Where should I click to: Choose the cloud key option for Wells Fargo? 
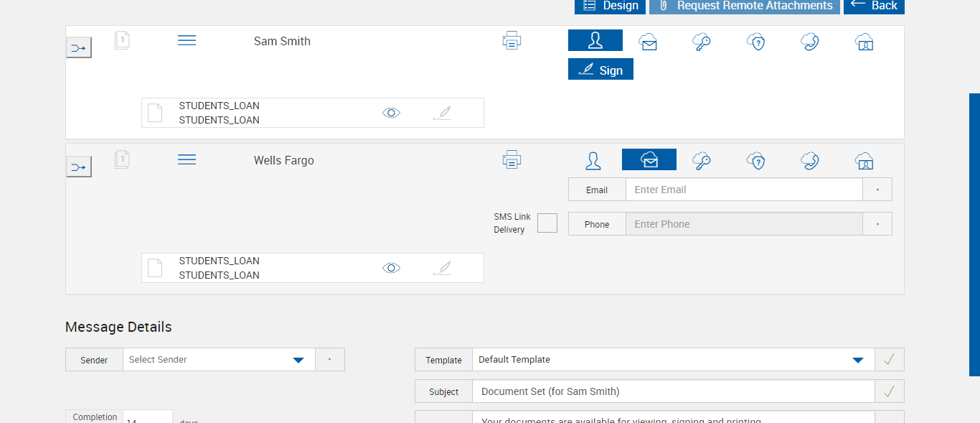pos(702,161)
